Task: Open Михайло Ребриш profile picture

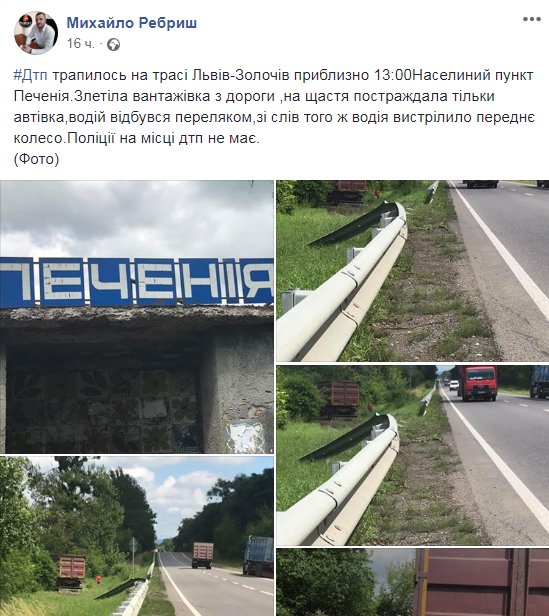Action: tap(36, 33)
